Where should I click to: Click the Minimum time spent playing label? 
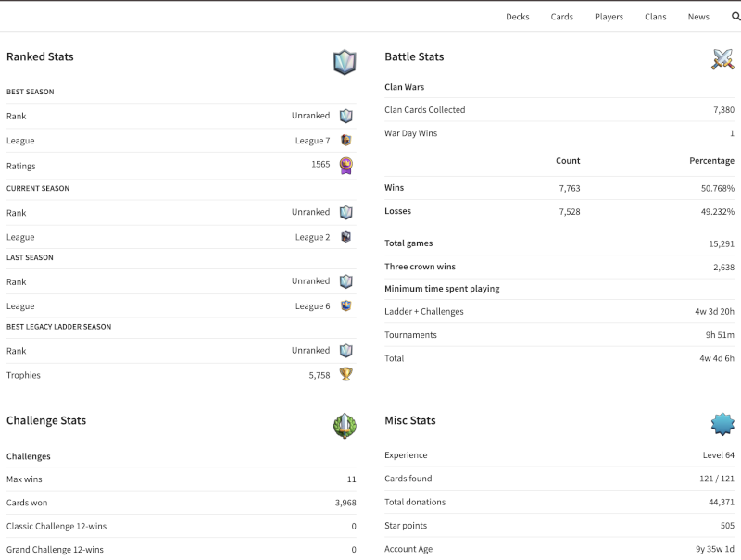click(442, 289)
